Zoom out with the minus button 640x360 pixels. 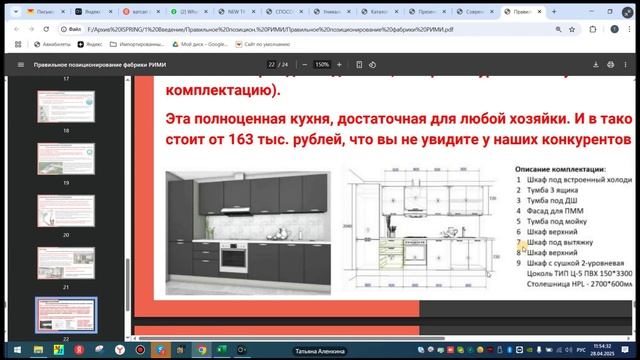pos(304,64)
